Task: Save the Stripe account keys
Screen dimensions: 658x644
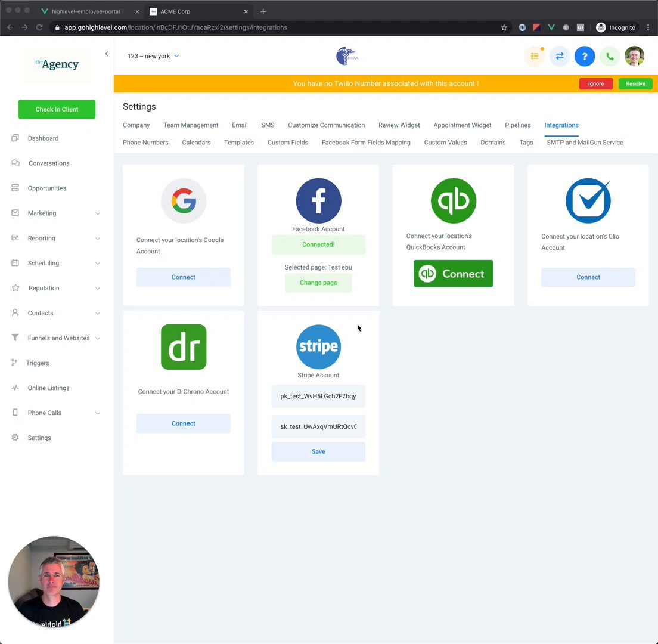Action: (x=318, y=451)
